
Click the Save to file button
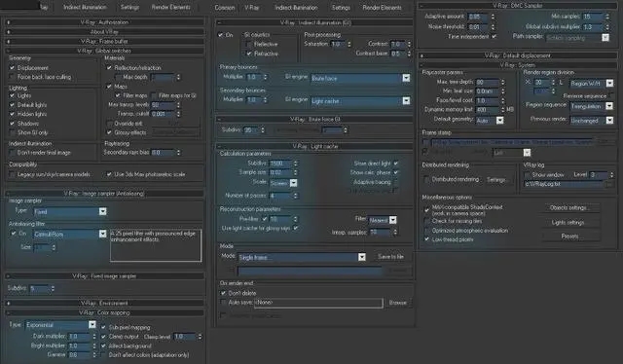[x=390, y=257]
